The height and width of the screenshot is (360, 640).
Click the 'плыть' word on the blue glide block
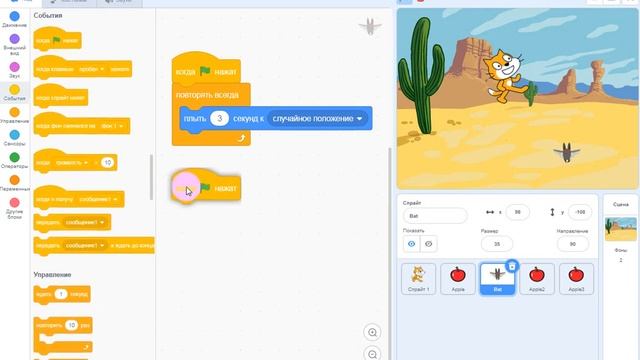tap(195, 118)
